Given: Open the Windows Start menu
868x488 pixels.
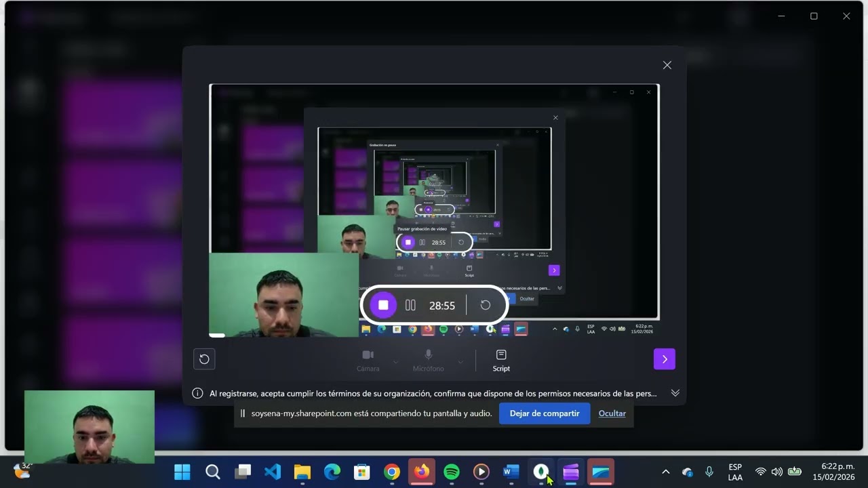Looking at the screenshot, I should pos(182,472).
